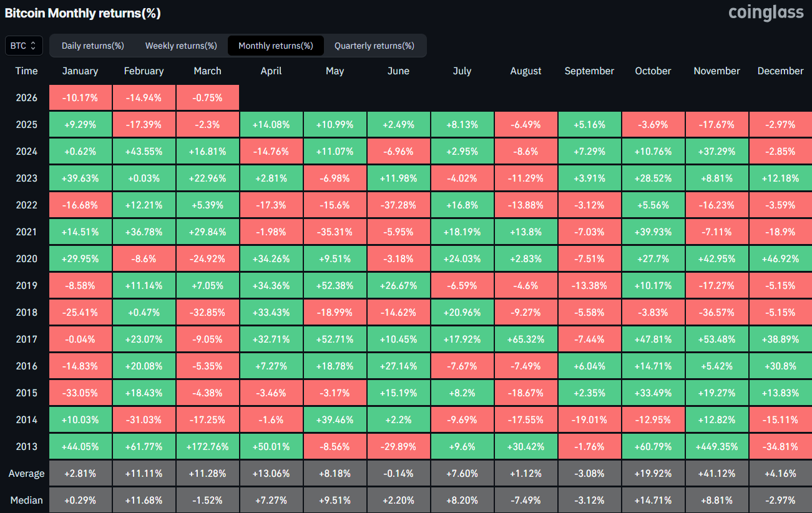Select the Monthly returns(%) tab

coord(275,45)
